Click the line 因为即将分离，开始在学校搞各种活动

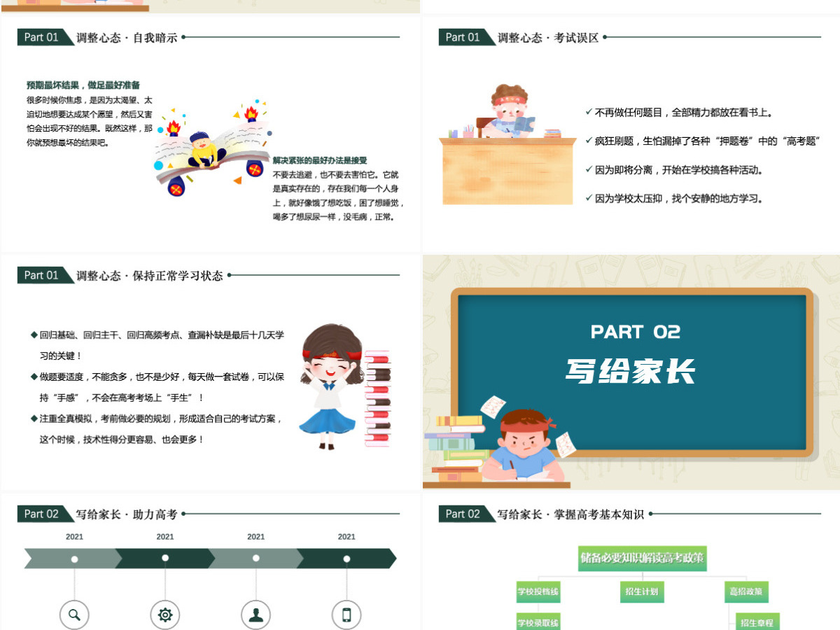[679, 169]
